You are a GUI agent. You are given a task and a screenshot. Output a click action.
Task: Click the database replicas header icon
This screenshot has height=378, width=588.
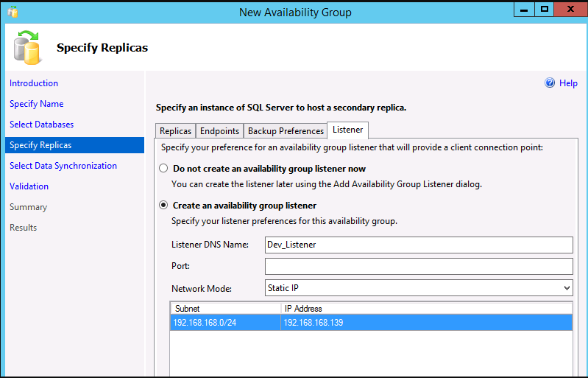click(x=27, y=47)
